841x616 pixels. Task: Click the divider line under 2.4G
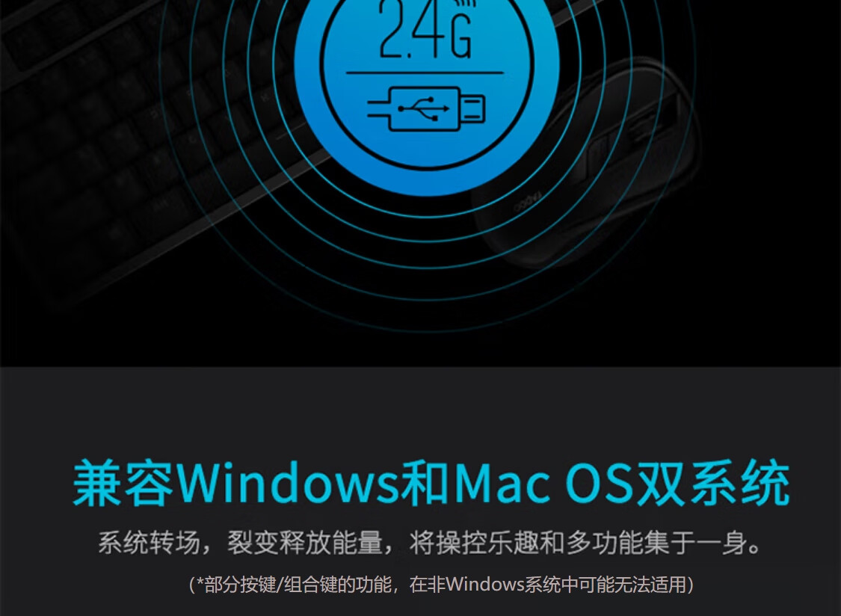pyautogui.click(x=425, y=72)
